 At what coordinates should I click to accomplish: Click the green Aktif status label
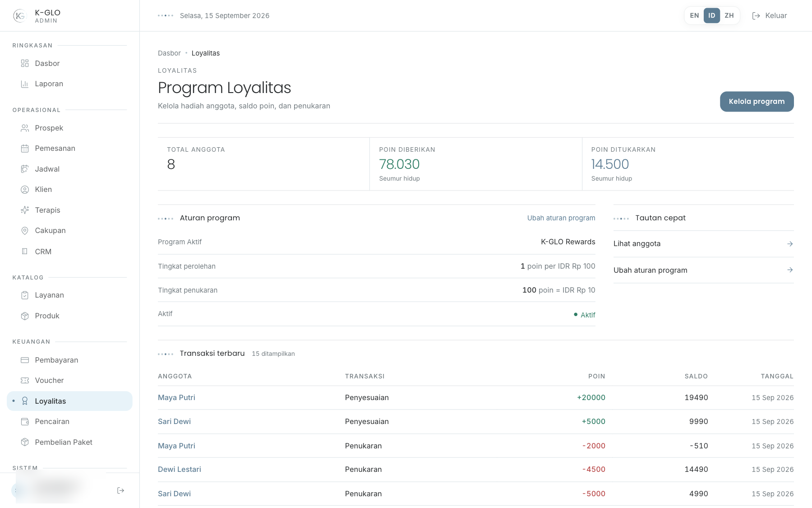point(585,315)
